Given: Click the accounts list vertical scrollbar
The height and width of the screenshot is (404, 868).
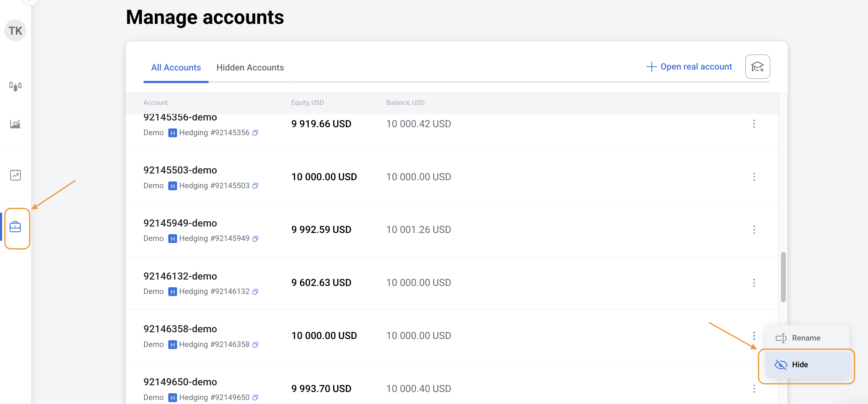Looking at the screenshot, I should (783, 277).
